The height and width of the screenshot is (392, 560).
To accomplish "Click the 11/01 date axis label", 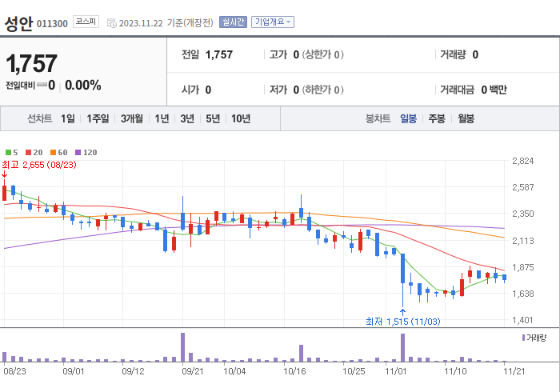I will pos(396,371).
